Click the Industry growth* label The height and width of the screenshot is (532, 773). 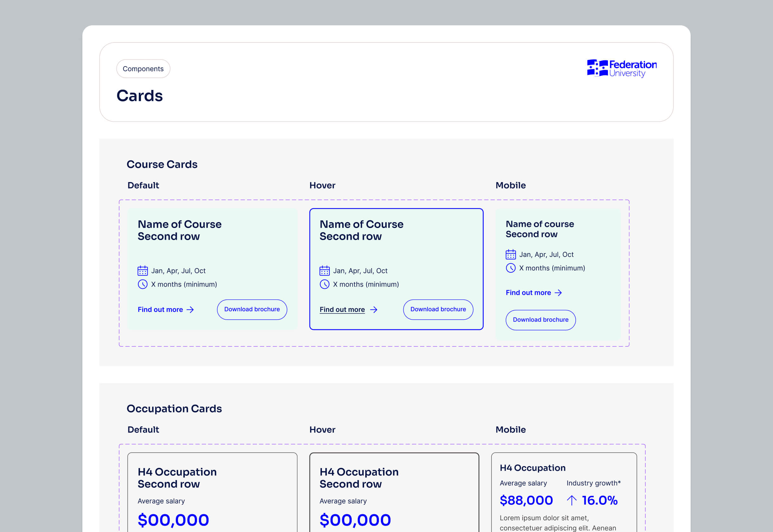point(594,483)
